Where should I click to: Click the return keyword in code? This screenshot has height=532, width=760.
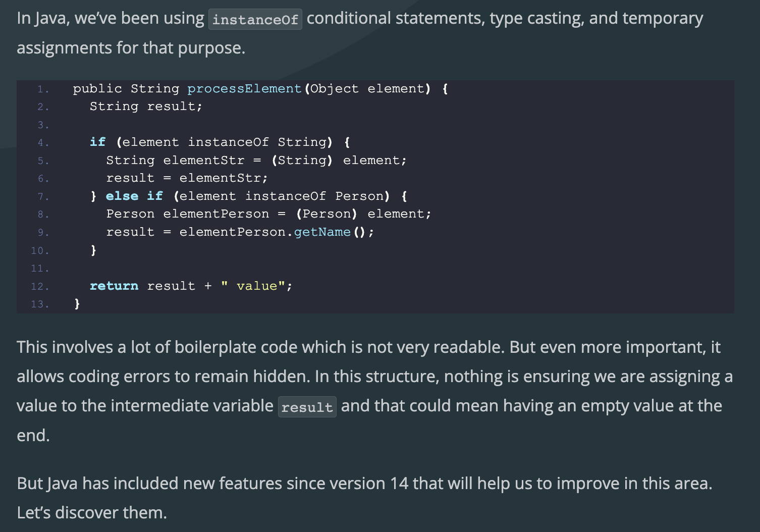pyautogui.click(x=114, y=286)
